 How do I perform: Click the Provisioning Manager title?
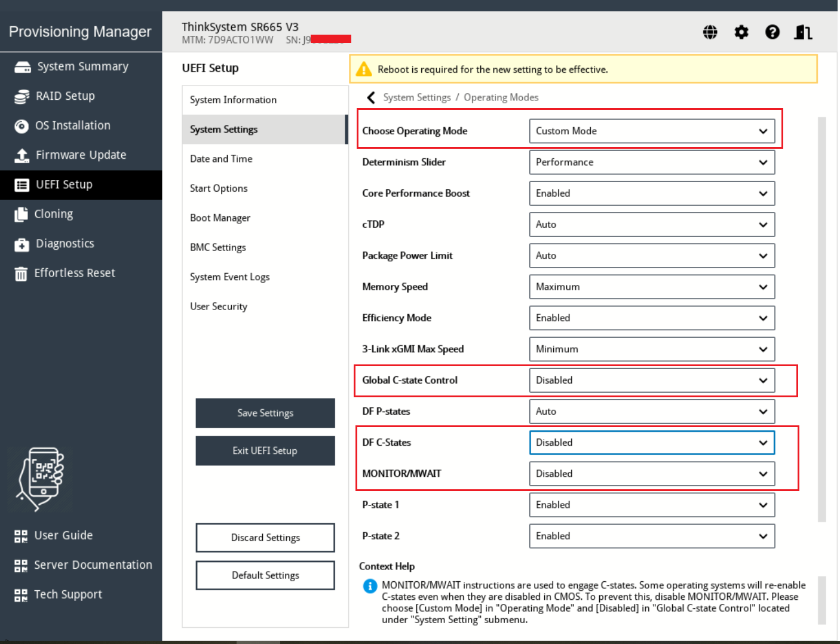click(x=80, y=32)
